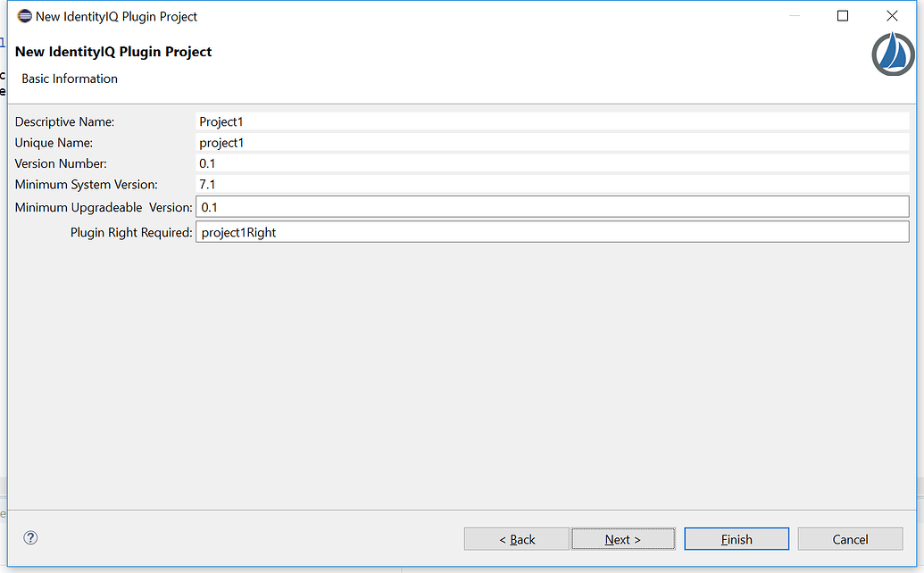Click the Minimum Upgradeable Version field
This screenshot has width=924, height=573.
point(536,206)
